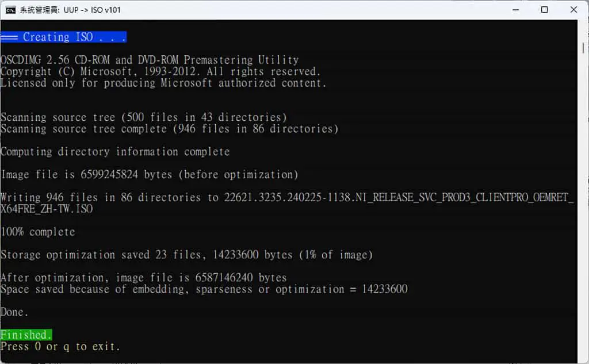Maximize the UUP -> ISO console window
Image resolution: width=589 pixels, height=364 pixels.
pyautogui.click(x=544, y=10)
